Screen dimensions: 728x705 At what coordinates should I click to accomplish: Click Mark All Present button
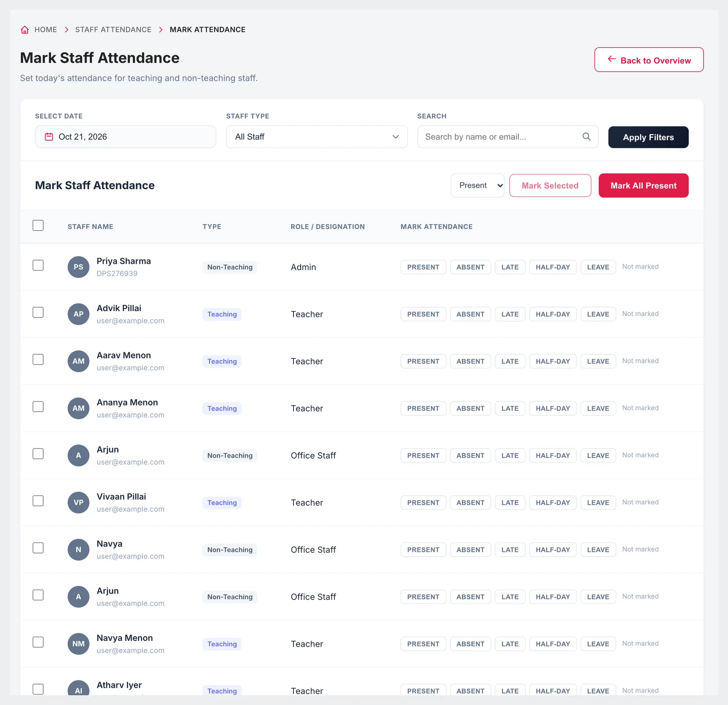click(x=643, y=186)
